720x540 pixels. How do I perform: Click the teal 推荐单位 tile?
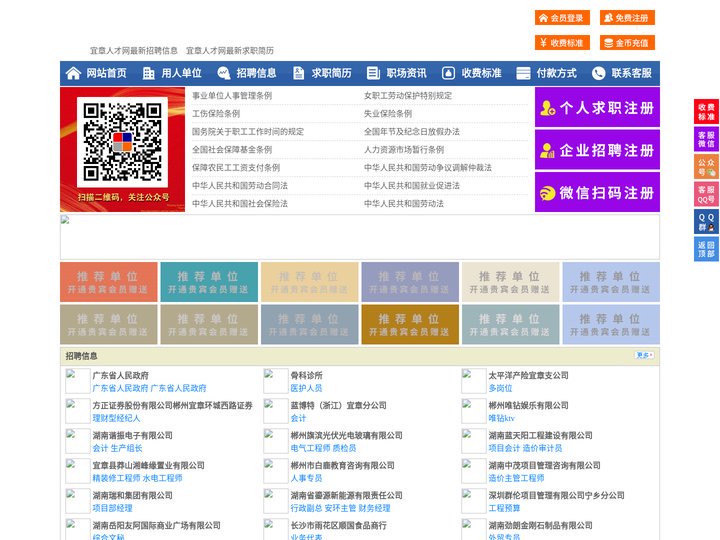(x=209, y=282)
